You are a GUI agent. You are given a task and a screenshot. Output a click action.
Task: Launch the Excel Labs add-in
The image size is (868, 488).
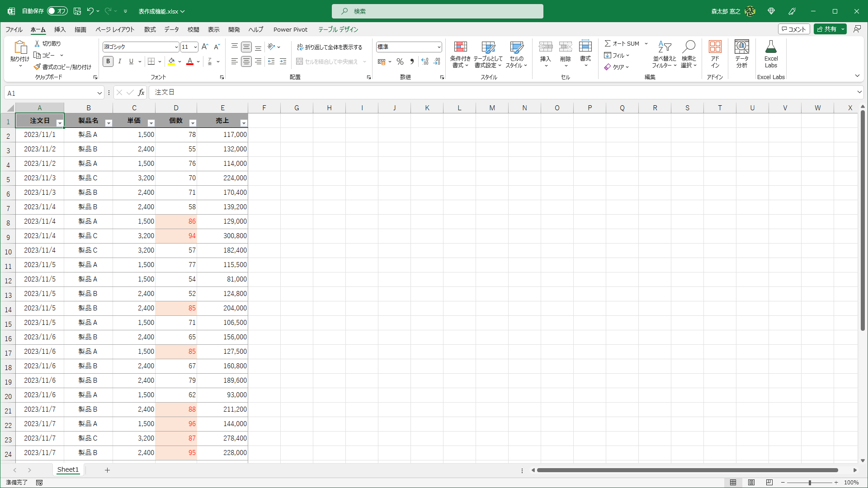click(x=771, y=47)
